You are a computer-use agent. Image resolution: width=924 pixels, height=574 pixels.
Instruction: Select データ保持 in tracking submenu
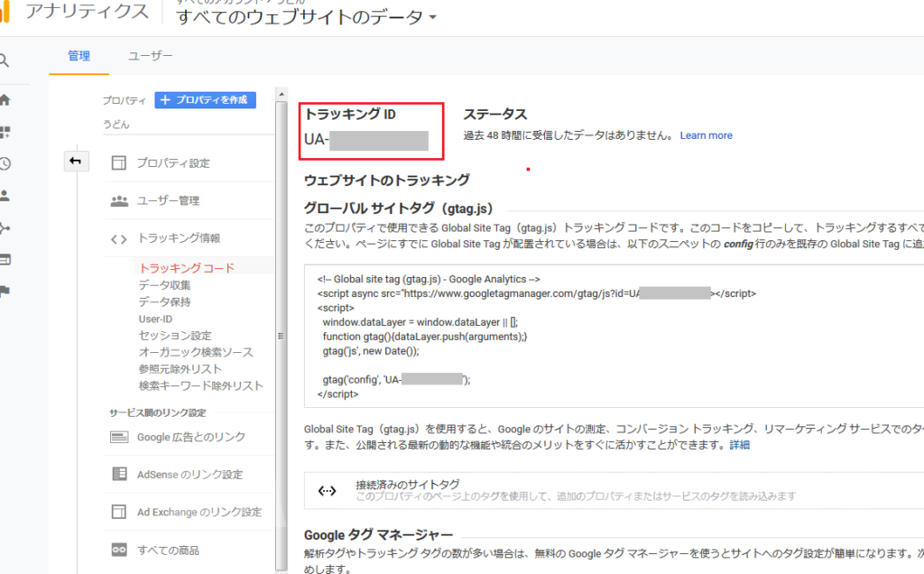click(x=164, y=301)
